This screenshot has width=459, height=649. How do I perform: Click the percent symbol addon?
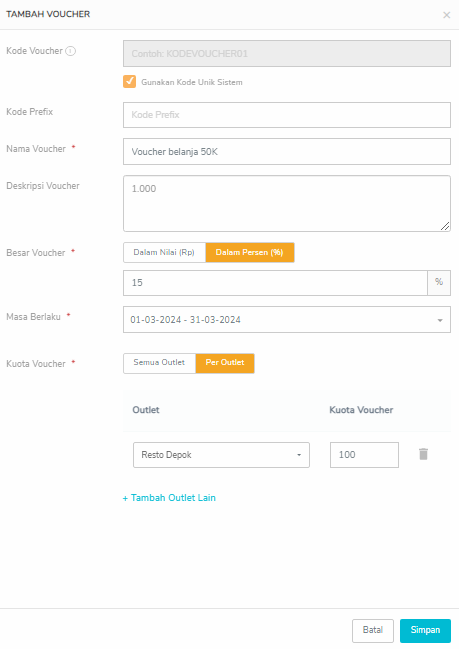point(439,283)
